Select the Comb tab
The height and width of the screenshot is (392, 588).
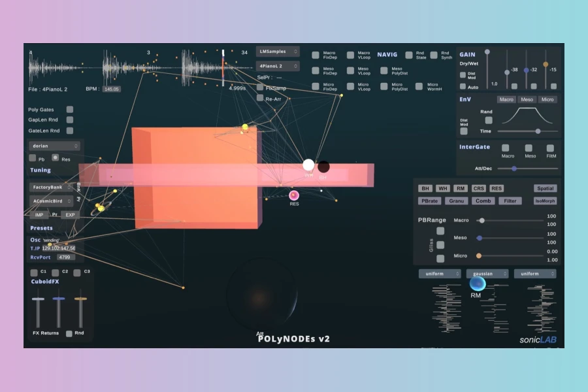[483, 201]
